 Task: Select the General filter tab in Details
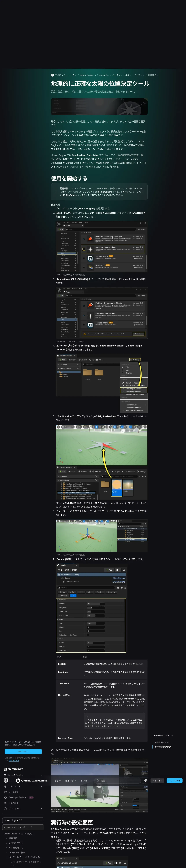[x=62, y=592]
